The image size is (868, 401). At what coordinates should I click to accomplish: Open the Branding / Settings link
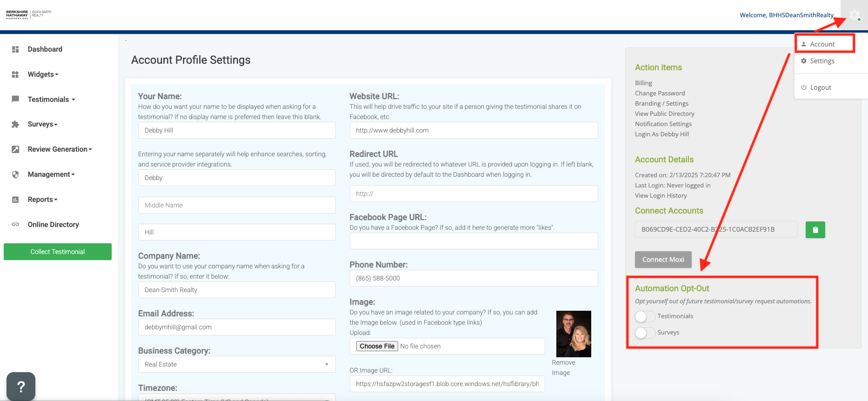[x=661, y=103]
